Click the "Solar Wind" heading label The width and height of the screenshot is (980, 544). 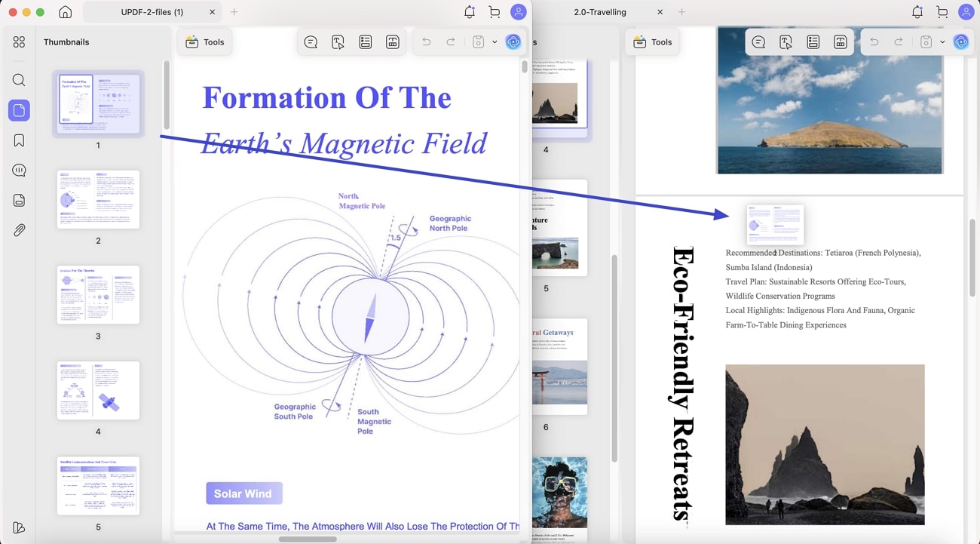coord(243,493)
